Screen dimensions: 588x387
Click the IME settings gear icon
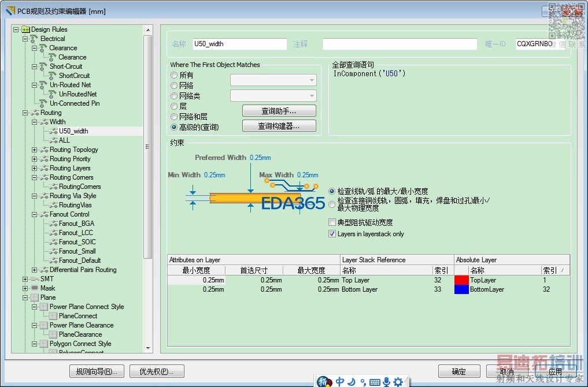coord(398,382)
